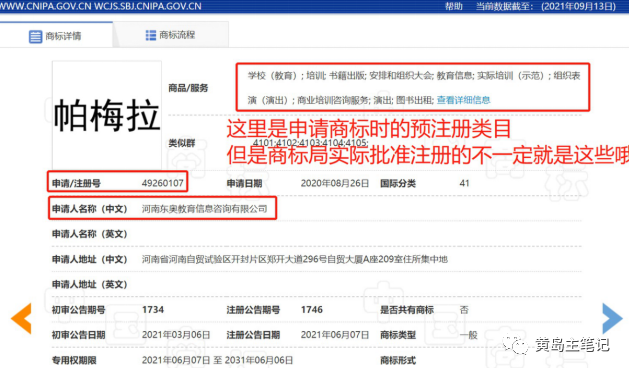
Task: Select international class value 41
Action: (x=464, y=183)
